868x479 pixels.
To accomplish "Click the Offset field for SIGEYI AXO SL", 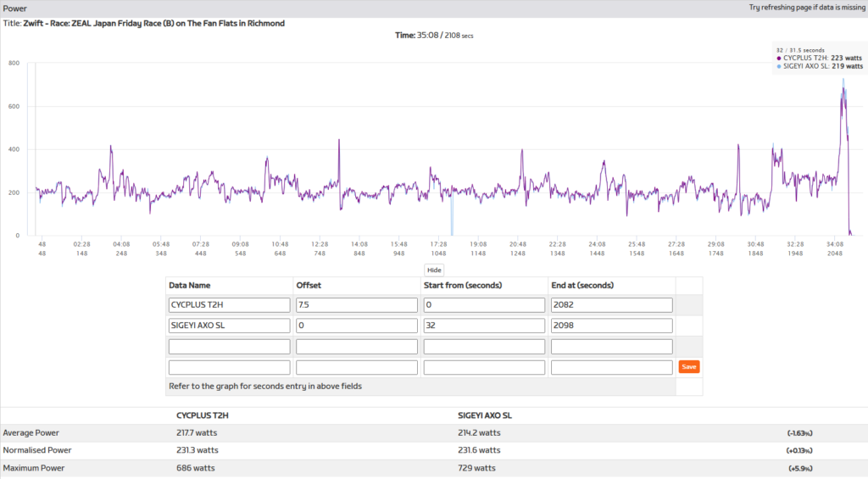I will (x=357, y=326).
